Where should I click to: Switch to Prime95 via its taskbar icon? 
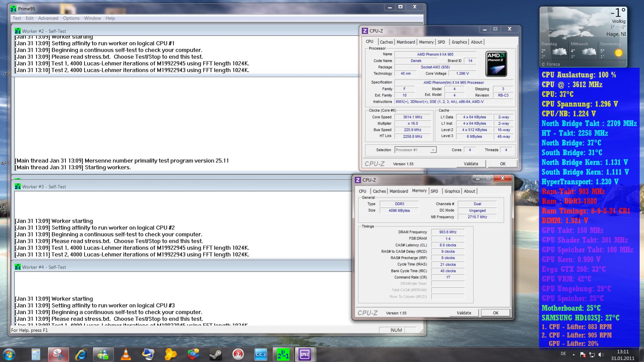pos(283,354)
